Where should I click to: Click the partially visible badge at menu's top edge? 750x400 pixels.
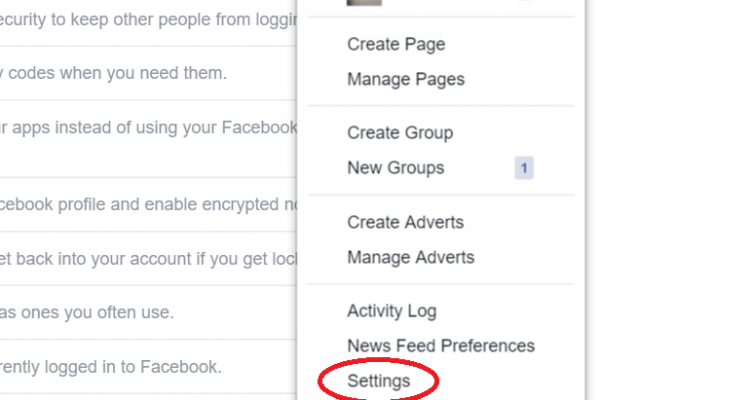[x=524, y=0]
